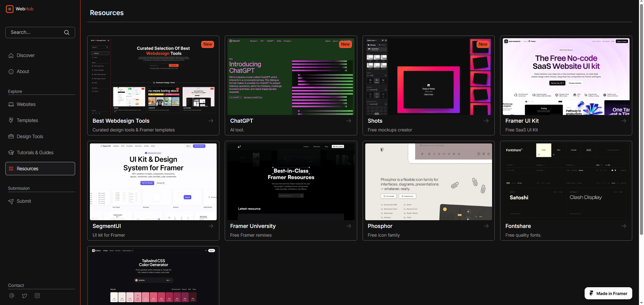Click the Best Webdesign Tools title

121,121
